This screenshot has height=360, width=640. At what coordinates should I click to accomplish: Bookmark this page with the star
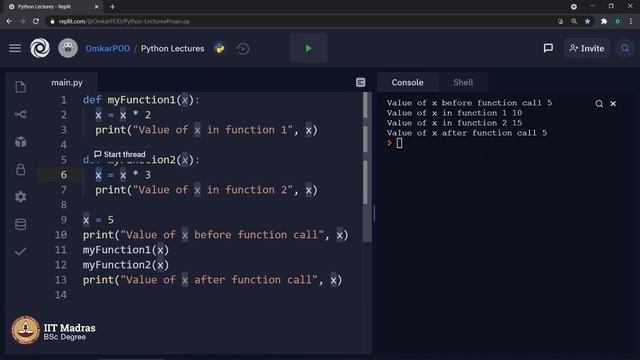587,21
